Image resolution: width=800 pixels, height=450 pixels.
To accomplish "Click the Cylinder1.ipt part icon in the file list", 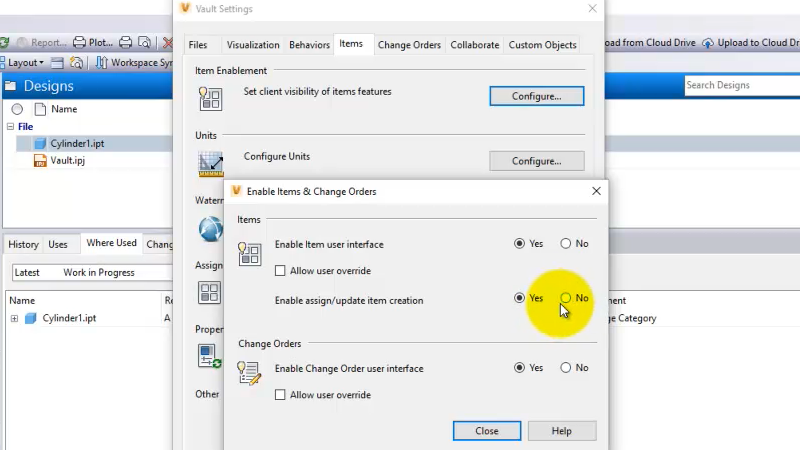I will tap(40, 143).
